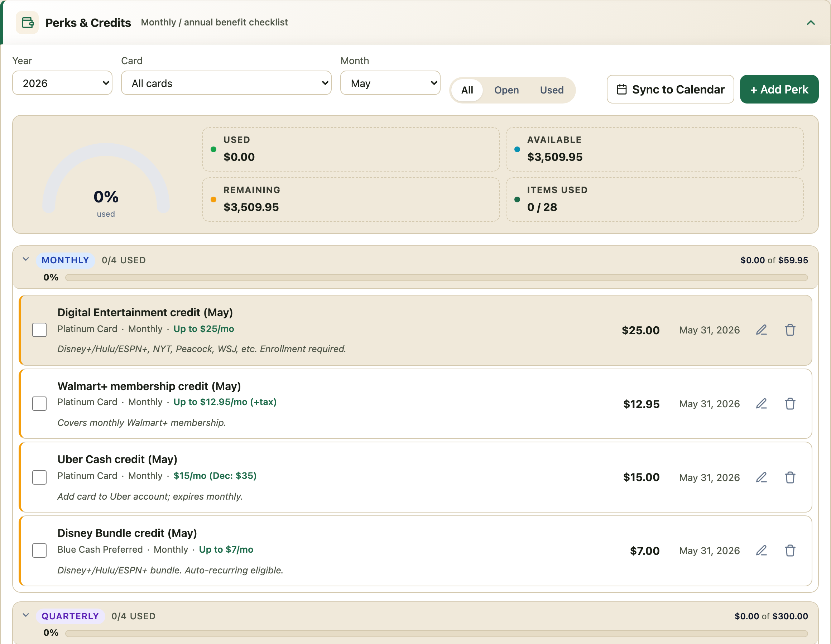Click the Add Perk button
Image resolution: width=831 pixels, height=644 pixels.
pos(779,90)
